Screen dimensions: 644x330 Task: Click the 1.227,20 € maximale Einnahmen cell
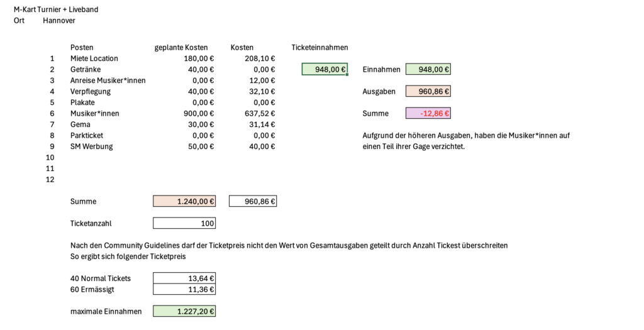[x=184, y=311]
